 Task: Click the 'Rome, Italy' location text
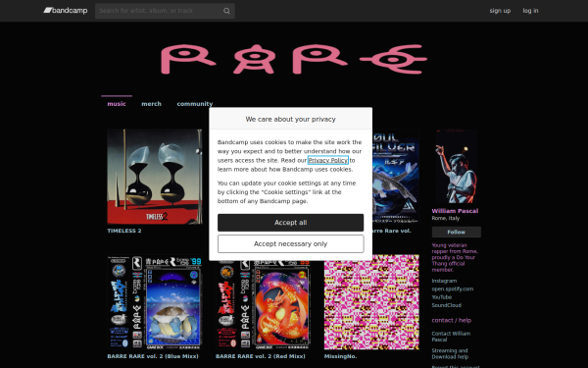pos(446,218)
